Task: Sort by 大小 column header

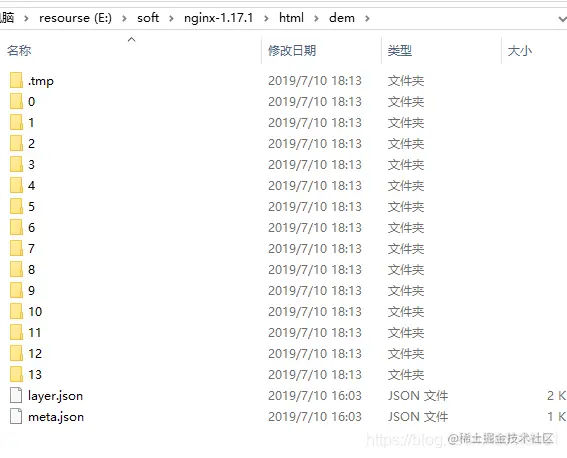Action: (520, 51)
